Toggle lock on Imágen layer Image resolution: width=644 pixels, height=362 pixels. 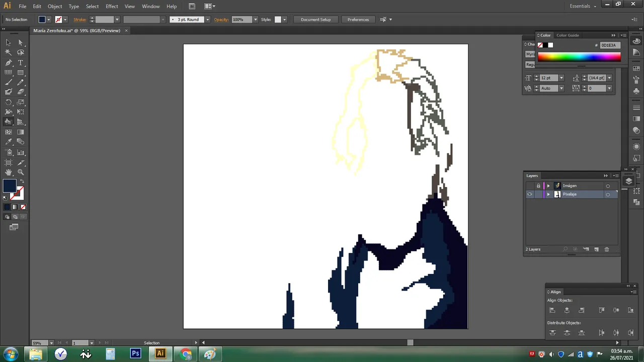(538, 186)
